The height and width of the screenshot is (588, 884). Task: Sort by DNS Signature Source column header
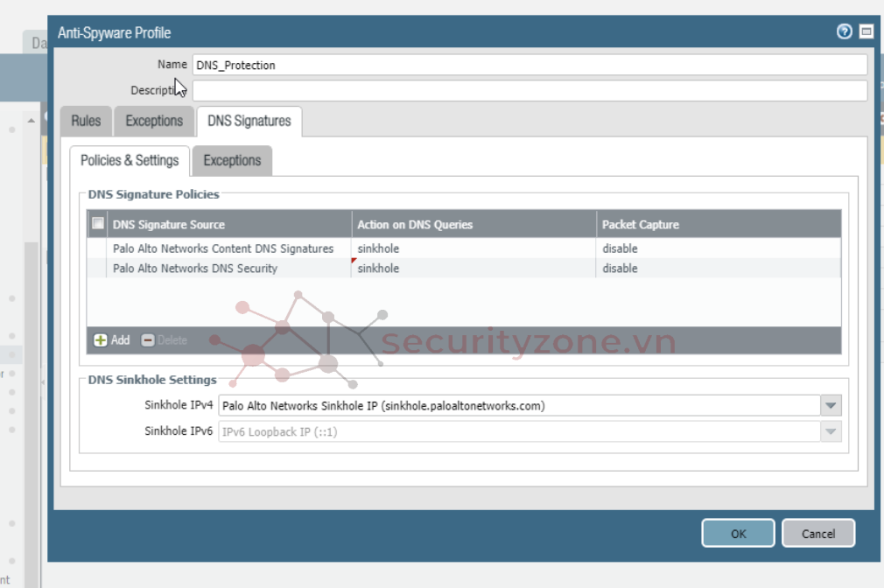click(x=229, y=225)
